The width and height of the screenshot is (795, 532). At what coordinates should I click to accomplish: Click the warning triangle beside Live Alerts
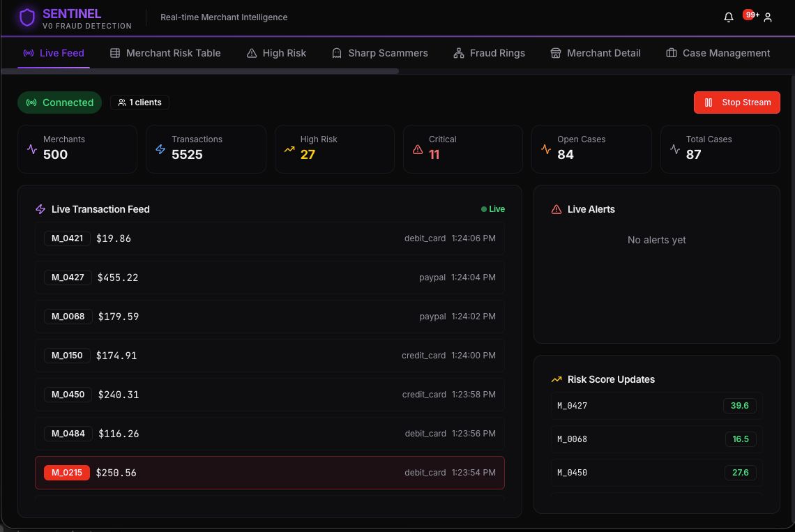556,208
